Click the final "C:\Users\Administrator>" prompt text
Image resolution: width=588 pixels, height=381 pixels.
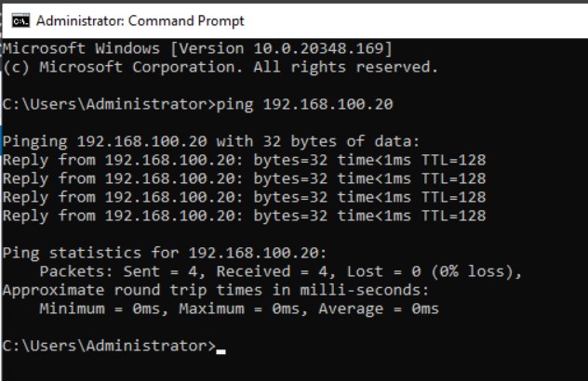tap(109, 346)
